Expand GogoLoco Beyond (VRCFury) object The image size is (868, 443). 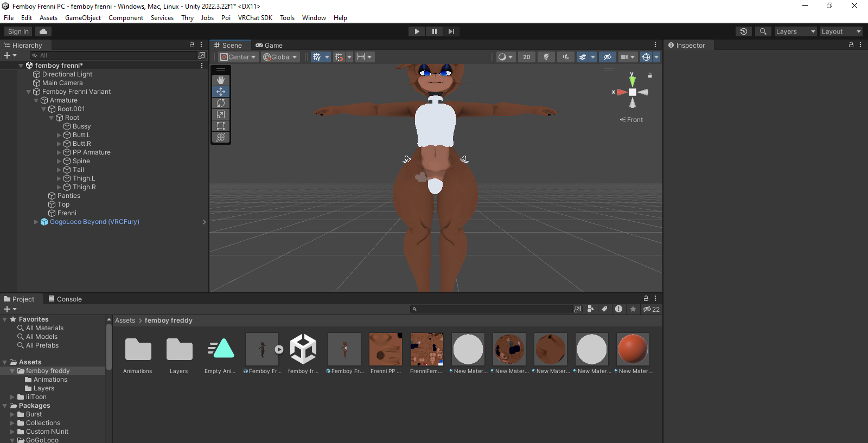pos(36,222)
